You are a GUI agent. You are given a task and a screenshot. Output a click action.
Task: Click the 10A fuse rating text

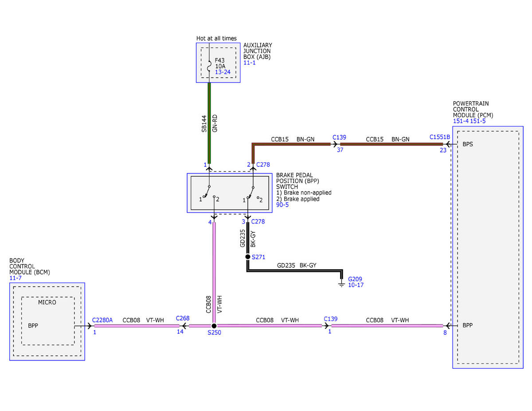220,66
